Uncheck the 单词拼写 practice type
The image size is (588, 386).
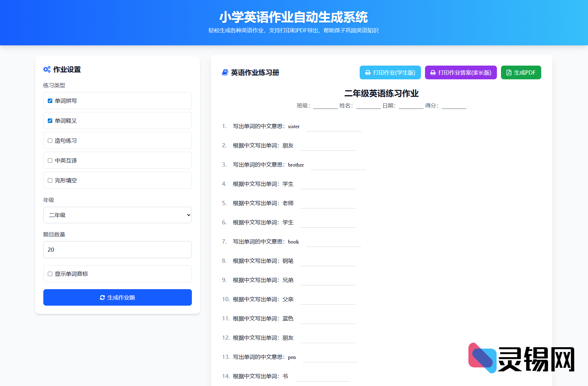50,101
